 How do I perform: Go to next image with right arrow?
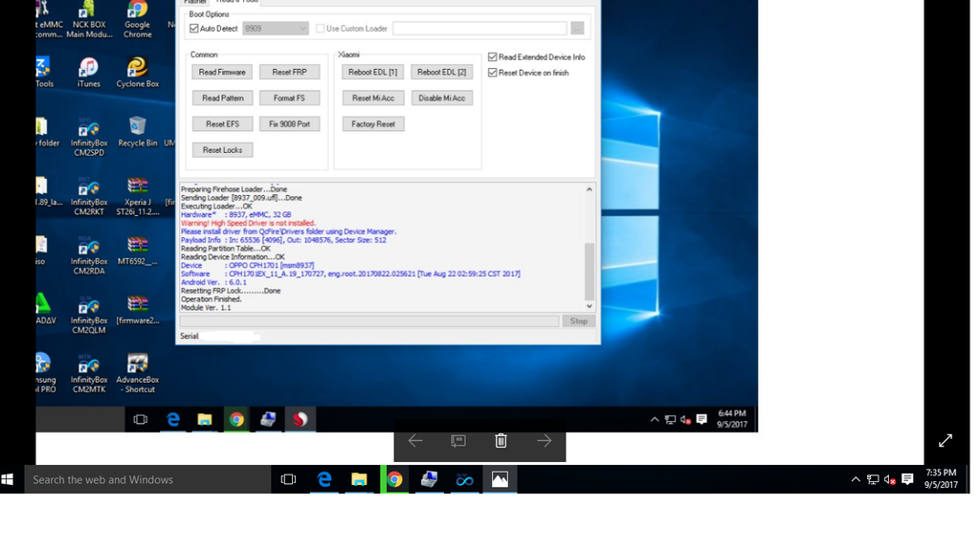[x=544, y=441]
